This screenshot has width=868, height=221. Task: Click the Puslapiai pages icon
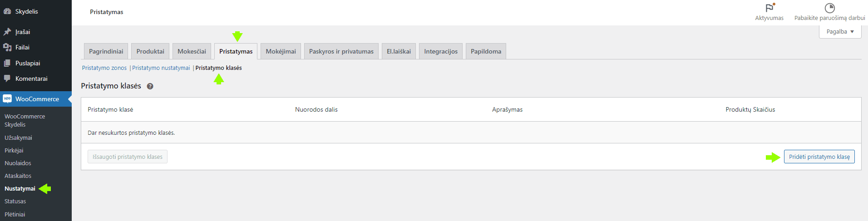click(7, 63)
